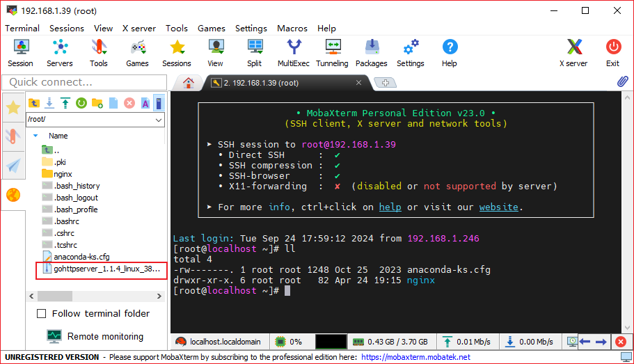Click the paperclip attachment icon
The width and height of the screenshot is (634, 364).
click(623, 81)
